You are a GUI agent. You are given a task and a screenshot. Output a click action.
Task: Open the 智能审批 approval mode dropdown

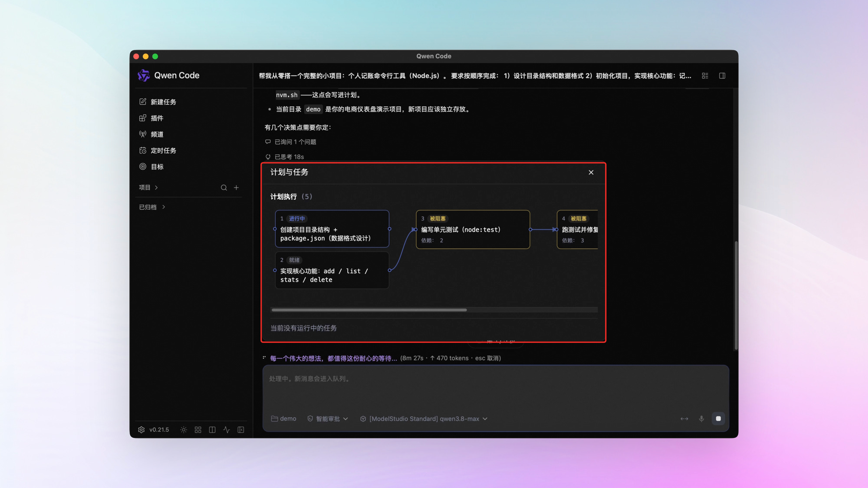coord(328,418)
